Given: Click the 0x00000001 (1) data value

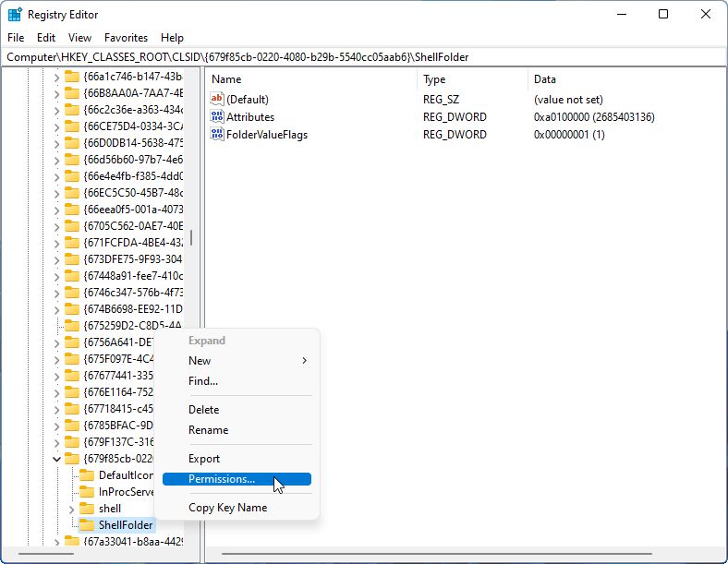Looking at the screenshot, I should (569, 135).
